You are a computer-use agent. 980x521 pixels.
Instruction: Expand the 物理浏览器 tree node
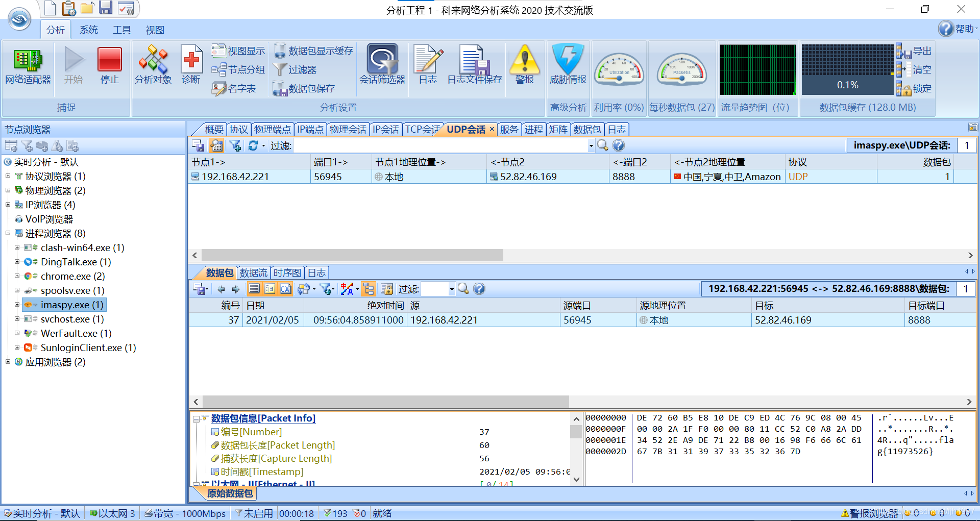tap(8, 190)
